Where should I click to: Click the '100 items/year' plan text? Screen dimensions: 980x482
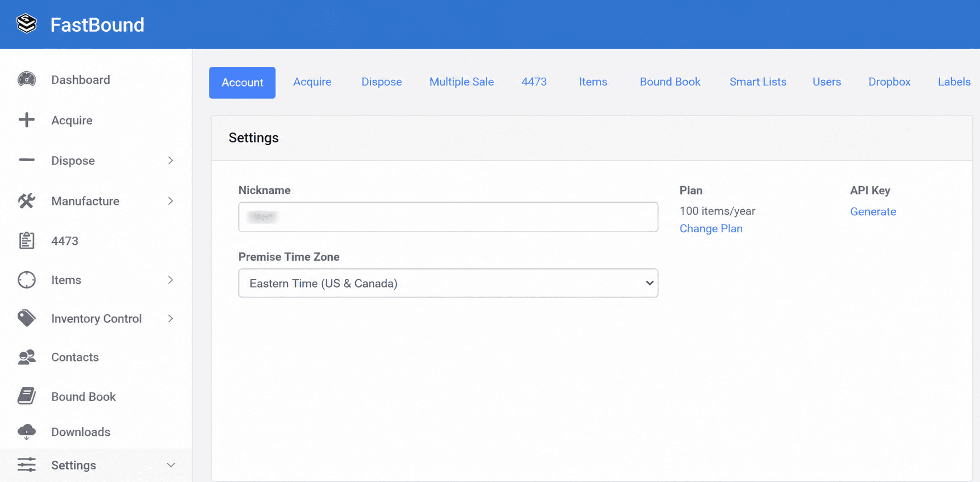tap(717, 211)
